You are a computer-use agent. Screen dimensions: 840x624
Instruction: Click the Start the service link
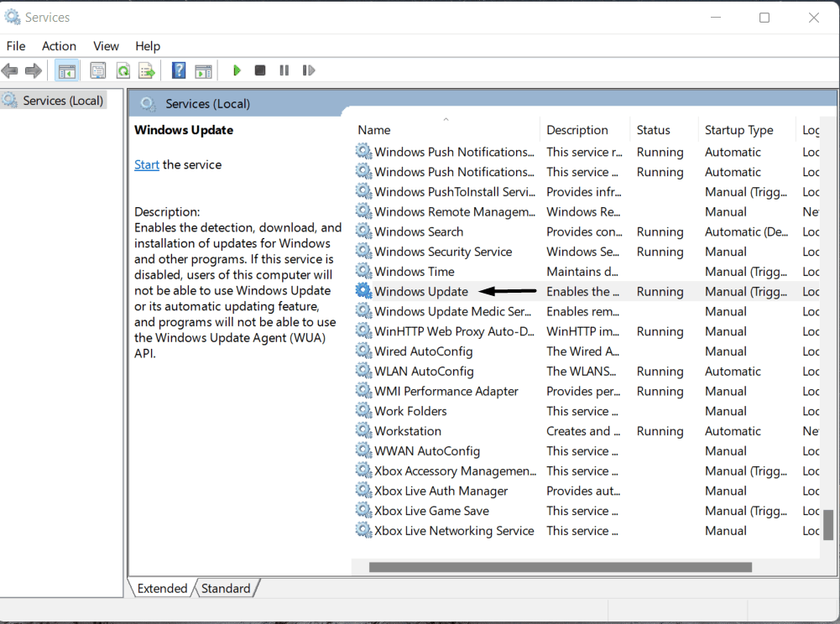click(147, 165)
